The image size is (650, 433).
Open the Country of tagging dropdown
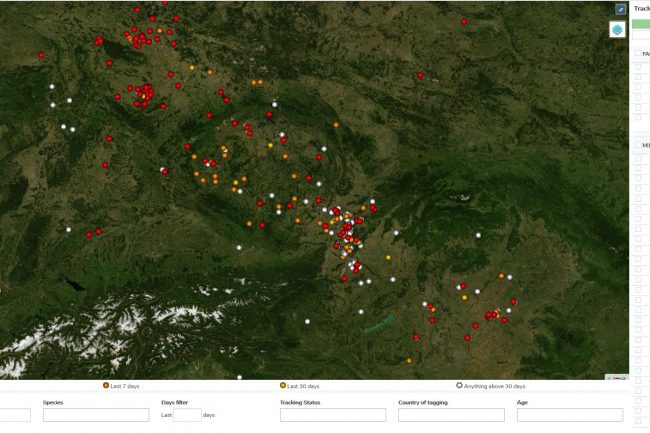coord(451,415)
